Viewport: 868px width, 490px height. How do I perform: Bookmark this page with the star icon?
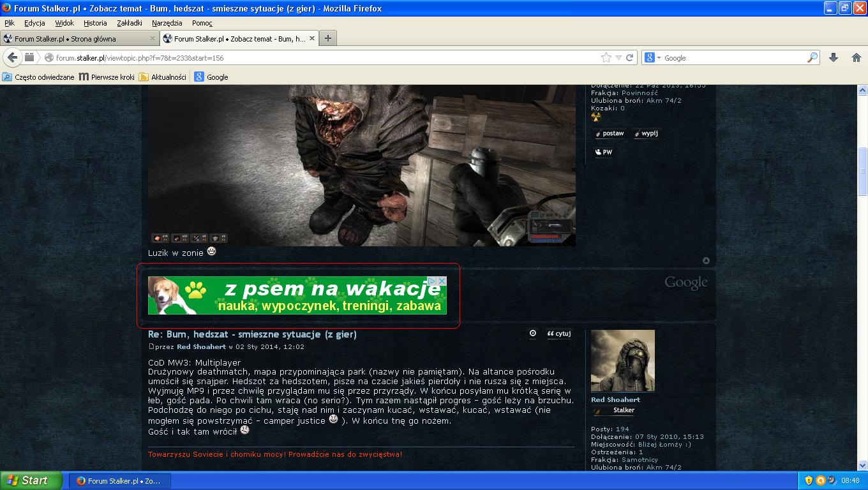point(606,57)
